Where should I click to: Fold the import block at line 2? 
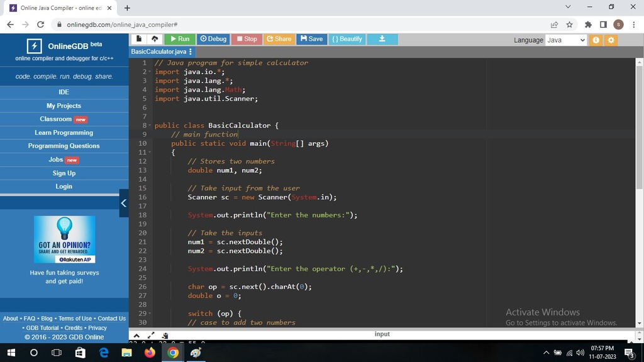(x=150, y=72)
